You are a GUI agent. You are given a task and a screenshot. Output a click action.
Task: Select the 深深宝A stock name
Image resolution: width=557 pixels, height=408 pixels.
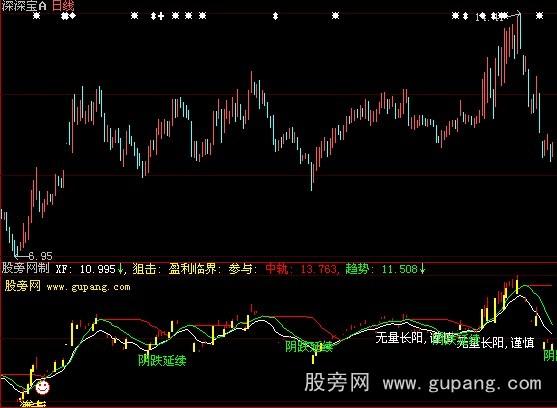click(24, 6)
